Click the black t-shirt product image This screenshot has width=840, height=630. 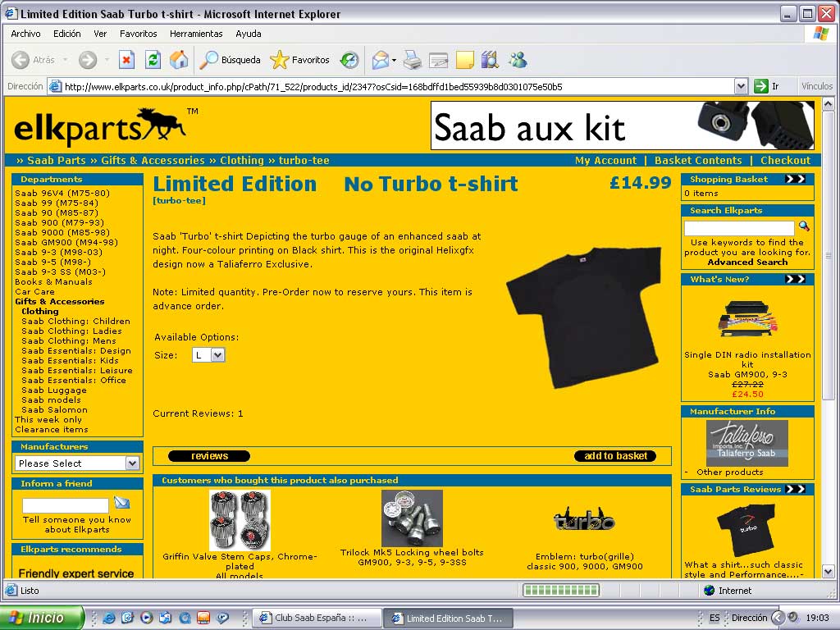point(584,317)
